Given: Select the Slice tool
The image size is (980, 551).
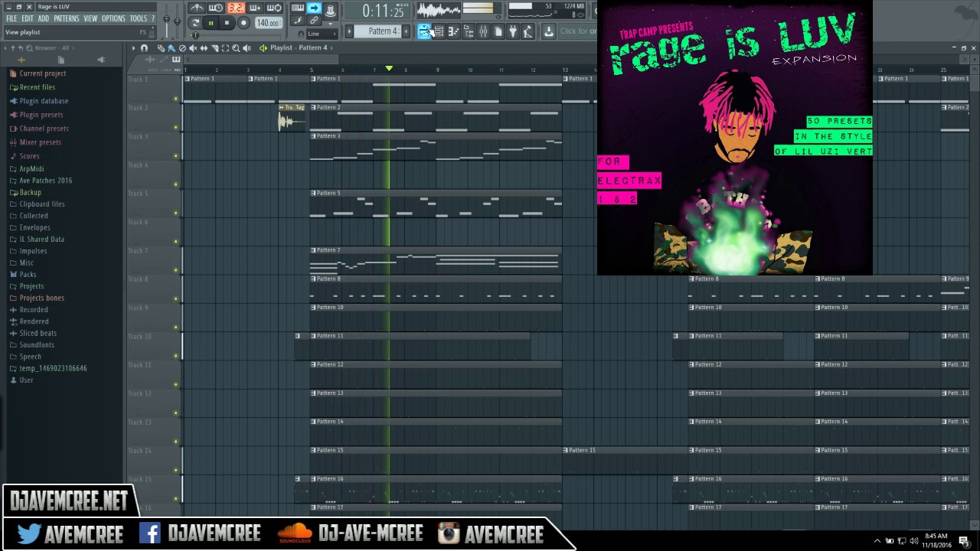Looking at the screenshot, I should (214, 47).
